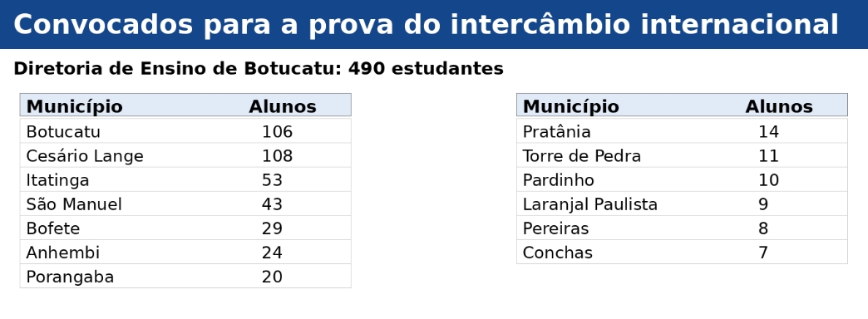Click the blue title banner heading
Viewport: 868px width, 319px height.
click(x=426, y=24)
